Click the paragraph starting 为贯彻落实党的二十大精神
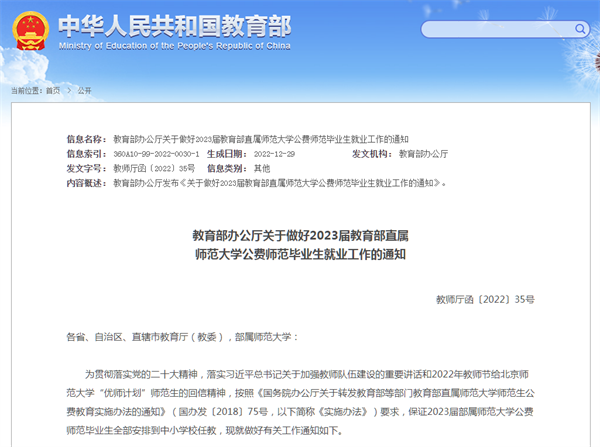 [x=300, y=402]
